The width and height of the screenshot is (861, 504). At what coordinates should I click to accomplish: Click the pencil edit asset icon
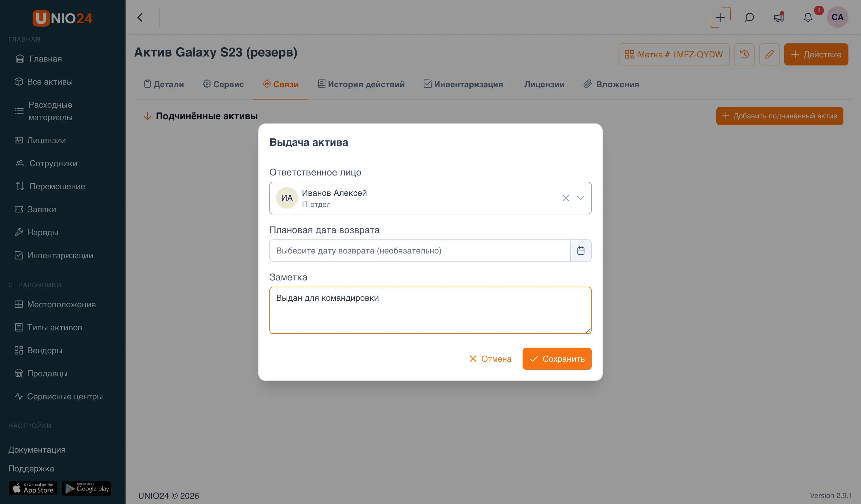pos(770,54)
